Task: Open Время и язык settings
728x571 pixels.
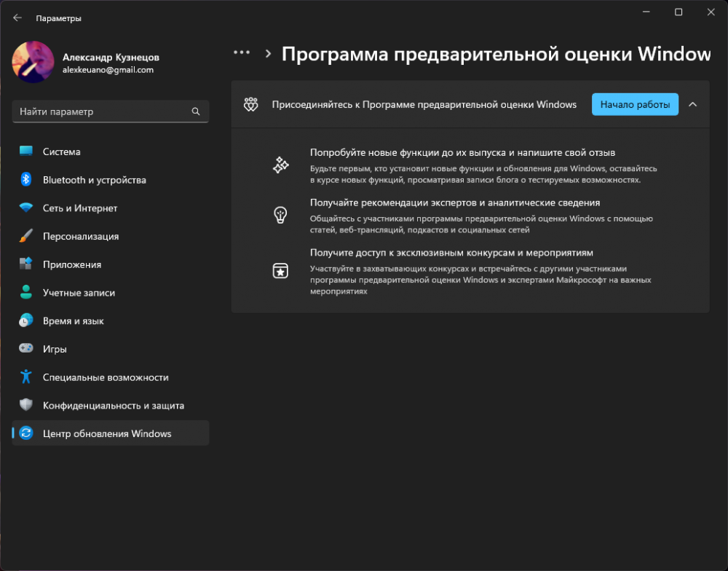Action: (111, 321)
